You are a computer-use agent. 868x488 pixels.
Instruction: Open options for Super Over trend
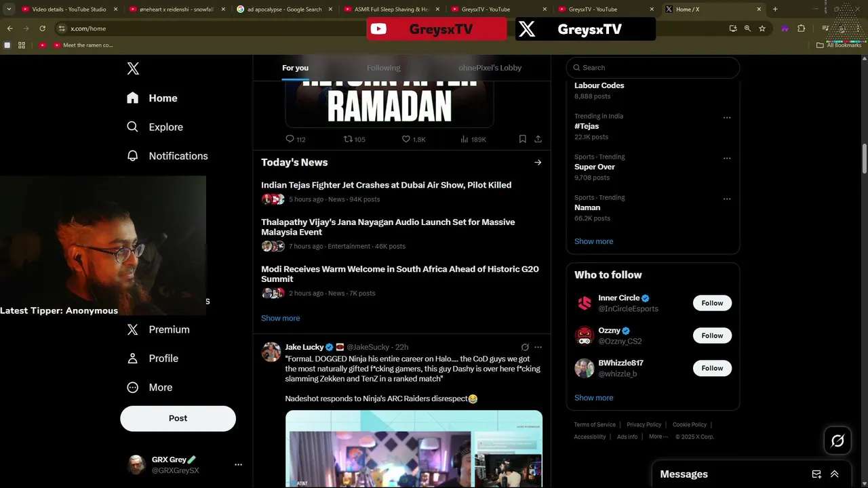pyautogui.click(x=727, y=158)
